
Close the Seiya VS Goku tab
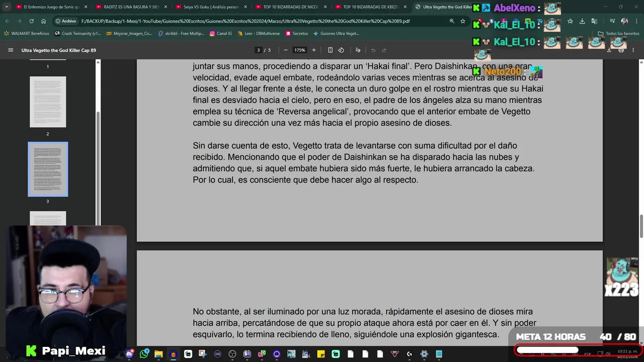pyautogui.click(x=246, y=7)
